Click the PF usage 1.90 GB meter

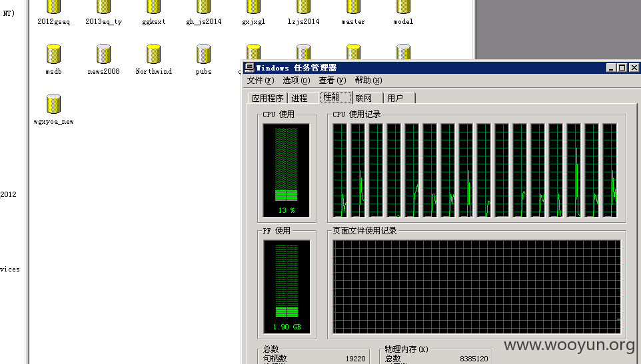click(287, 287)
